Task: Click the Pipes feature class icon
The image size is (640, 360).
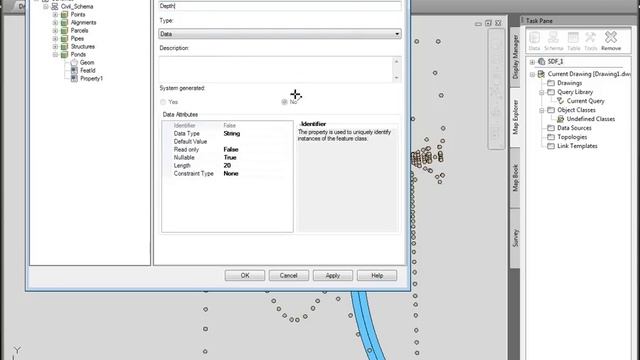Action: click(64, 38)
